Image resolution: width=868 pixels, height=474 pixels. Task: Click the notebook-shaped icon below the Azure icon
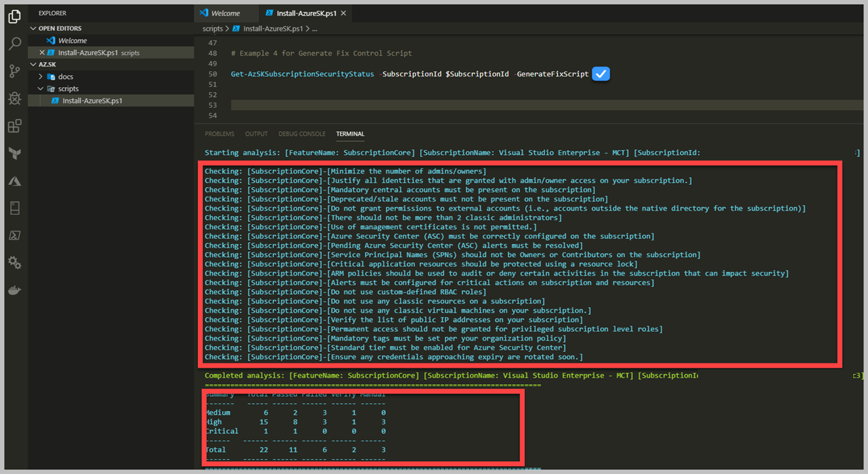coord(14,208)
